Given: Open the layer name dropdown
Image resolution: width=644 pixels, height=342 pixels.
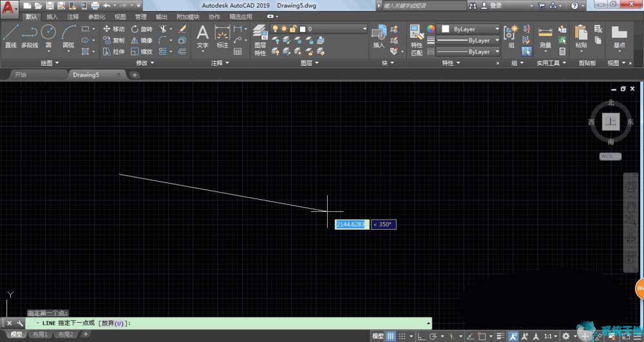Looking at the screenshot, I should 365,29.
